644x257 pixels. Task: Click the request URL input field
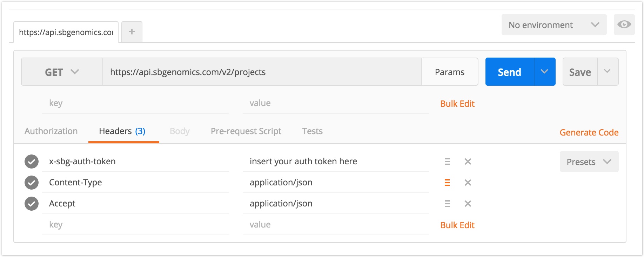click(x=262, y=72)
